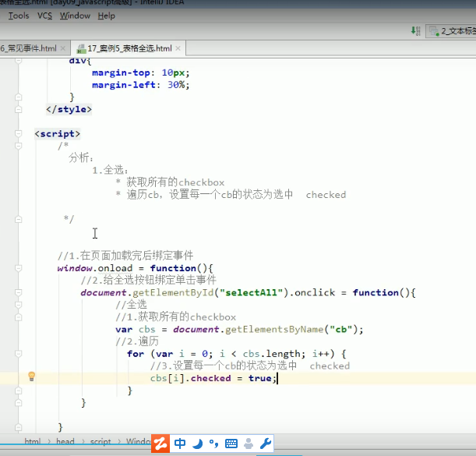Select the 17_案例5_表格全选.html editor tab

coord(129,48)
